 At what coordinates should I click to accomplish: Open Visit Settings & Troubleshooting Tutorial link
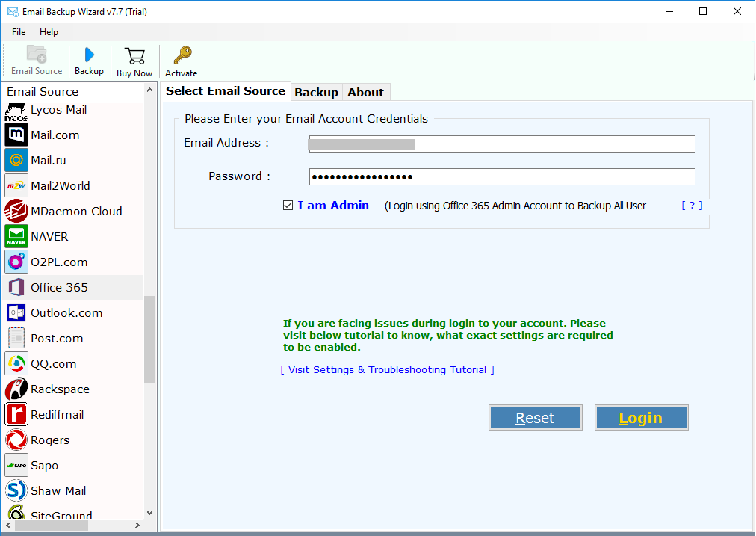coord(387,369)
